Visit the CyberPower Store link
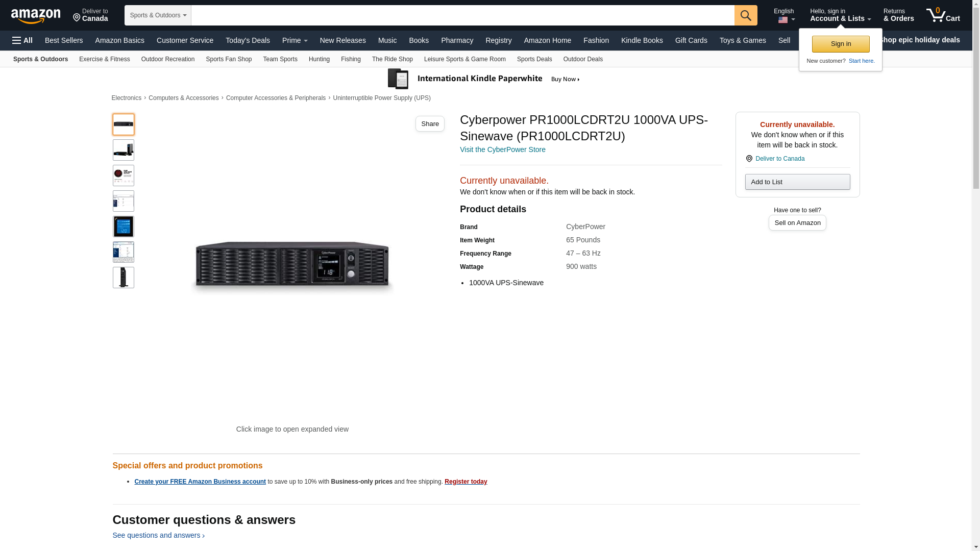 [503, 149]
